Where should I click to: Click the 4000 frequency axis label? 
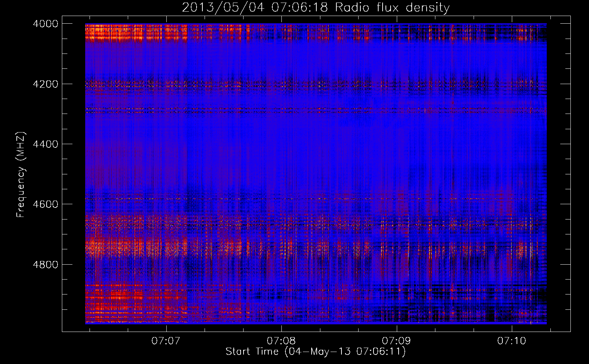pos(46,24)
